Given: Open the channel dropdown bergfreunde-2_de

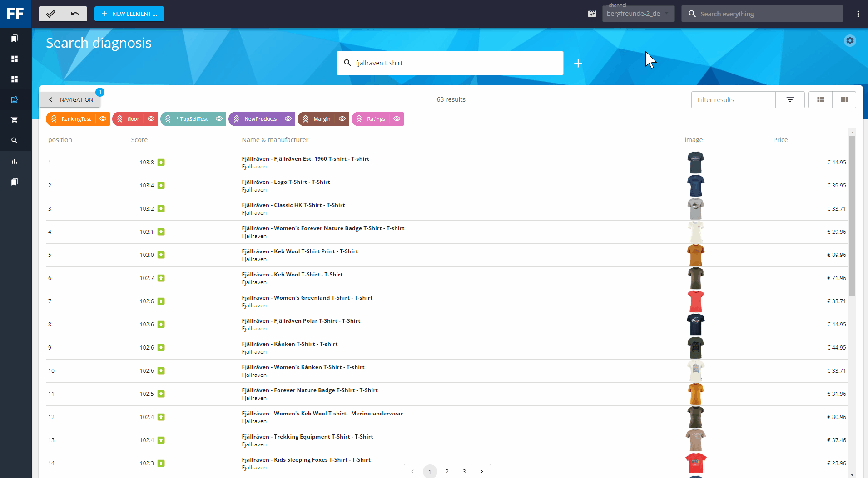Looking at the screenshot, I should (x=638, y=14).
